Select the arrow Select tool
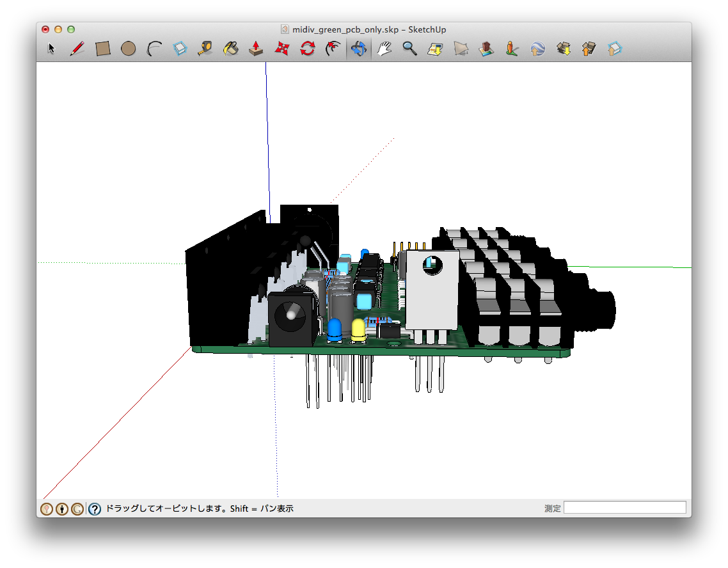This screenshot has height=568, width=728. point(52,49)
